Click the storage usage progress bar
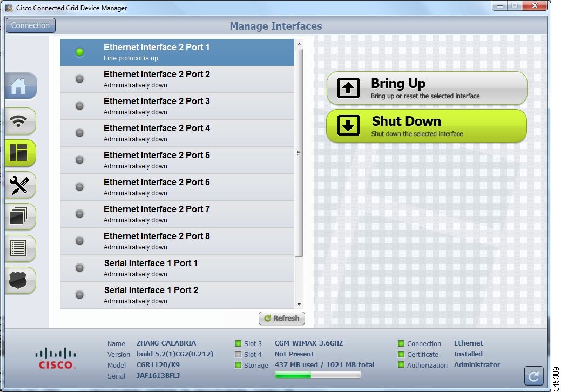 (317, 375)
